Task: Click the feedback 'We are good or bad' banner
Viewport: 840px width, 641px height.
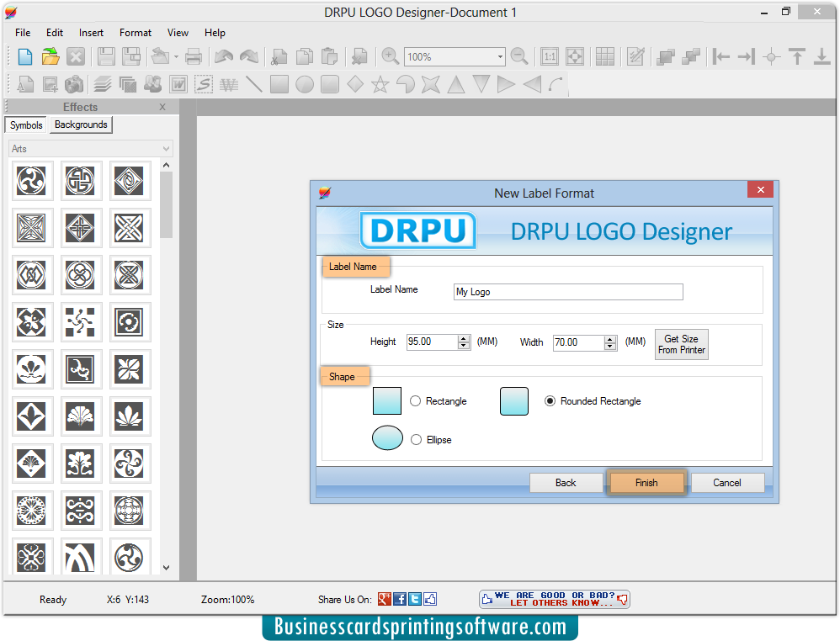Action: click(555, 599)
